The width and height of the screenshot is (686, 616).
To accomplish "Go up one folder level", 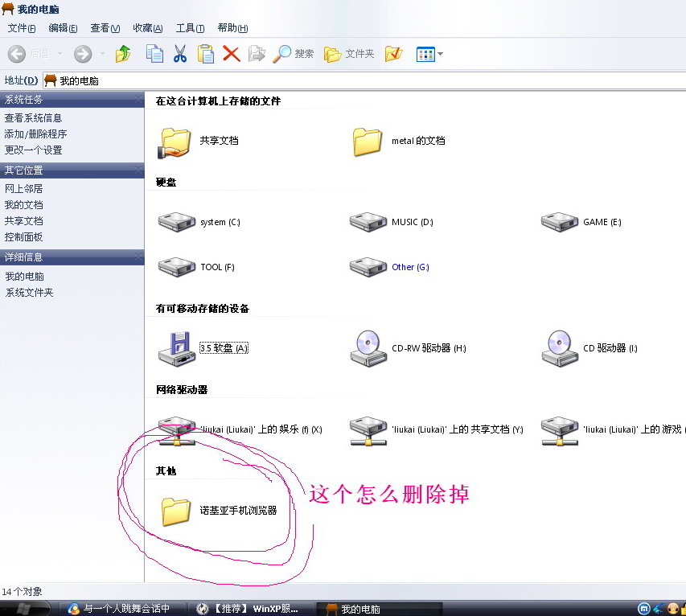I will [123, 54].
